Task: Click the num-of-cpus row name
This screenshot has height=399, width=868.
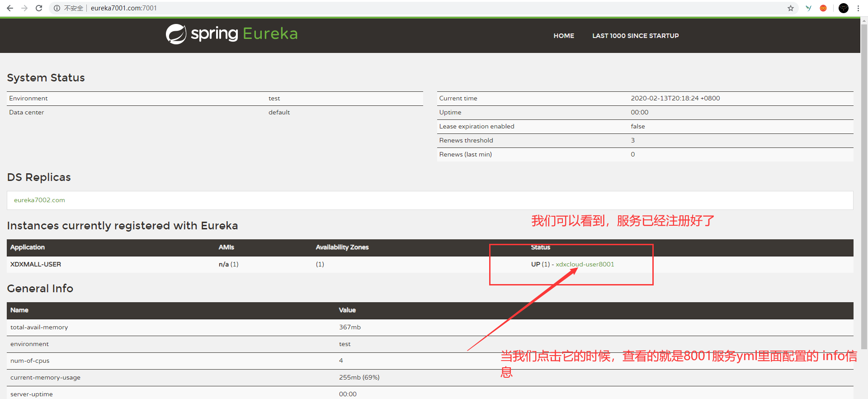Action: [x=30, y=361]
